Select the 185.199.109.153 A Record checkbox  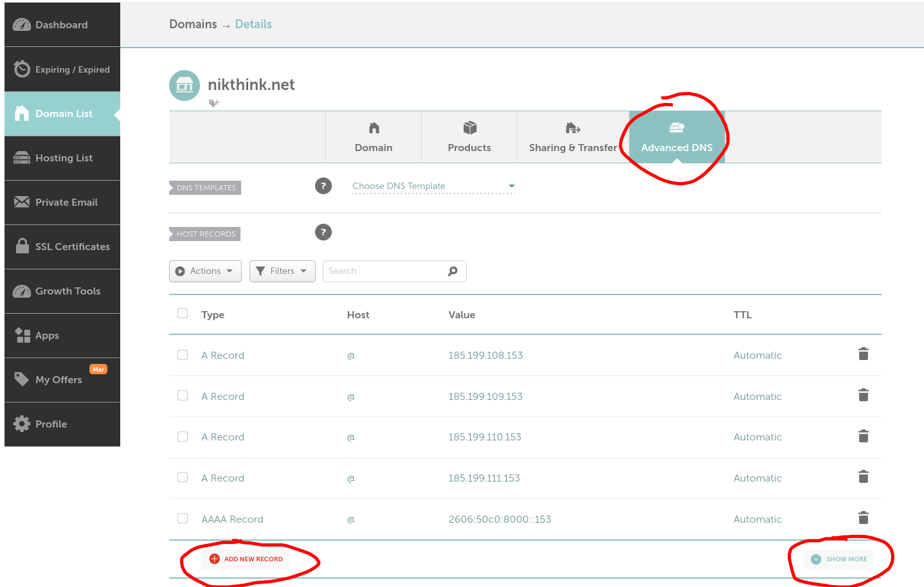tap(183, 395)
